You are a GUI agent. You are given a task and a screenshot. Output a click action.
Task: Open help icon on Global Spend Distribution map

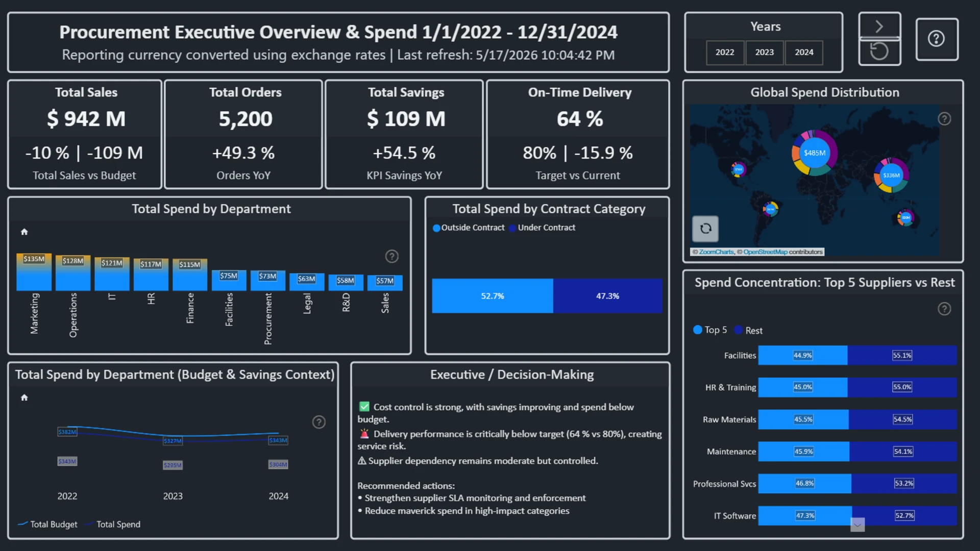tap(944, 119)
